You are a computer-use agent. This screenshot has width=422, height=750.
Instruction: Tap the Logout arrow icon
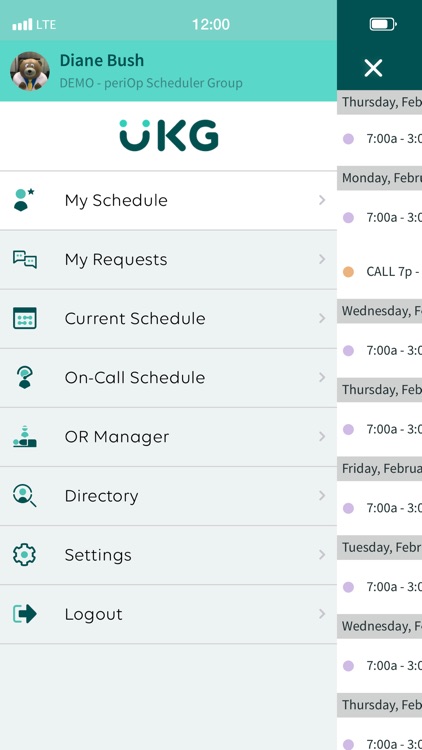[x=24, y=614]
